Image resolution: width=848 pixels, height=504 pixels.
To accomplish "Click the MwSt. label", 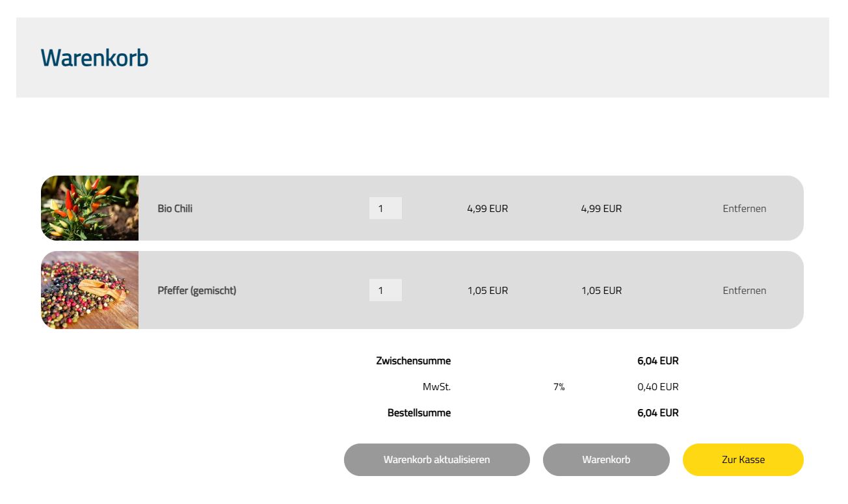I will [436, 387].
